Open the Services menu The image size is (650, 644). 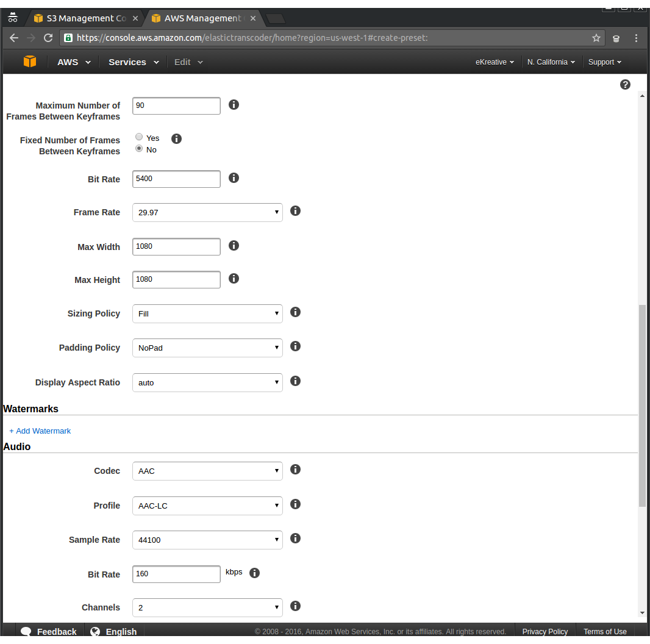pyautogui.click(x=133, y=62)
